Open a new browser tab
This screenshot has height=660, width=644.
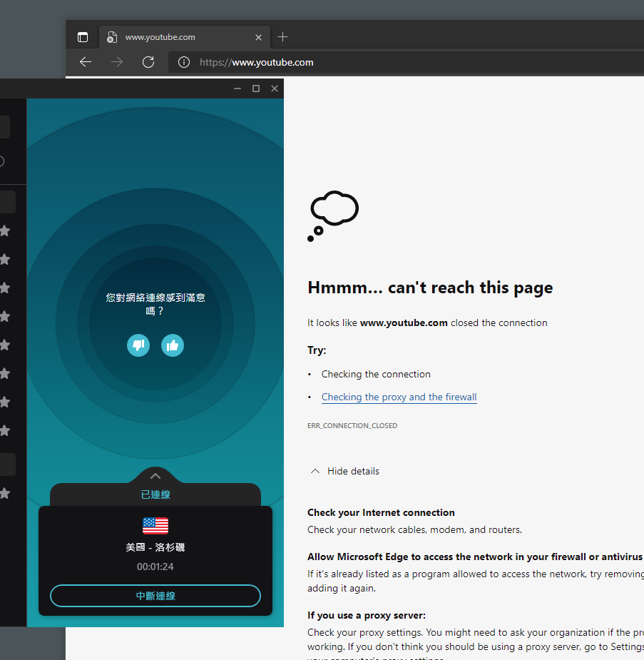coord(282,37)
